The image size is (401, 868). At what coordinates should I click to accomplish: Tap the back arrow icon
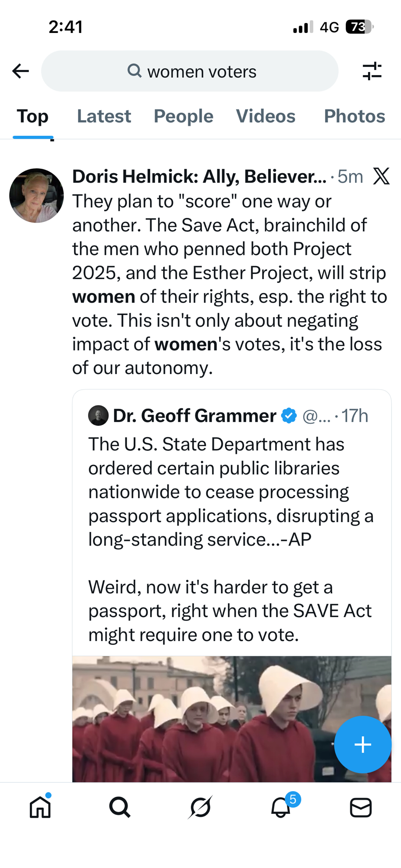pyautogui.click(x=20, y=71)
